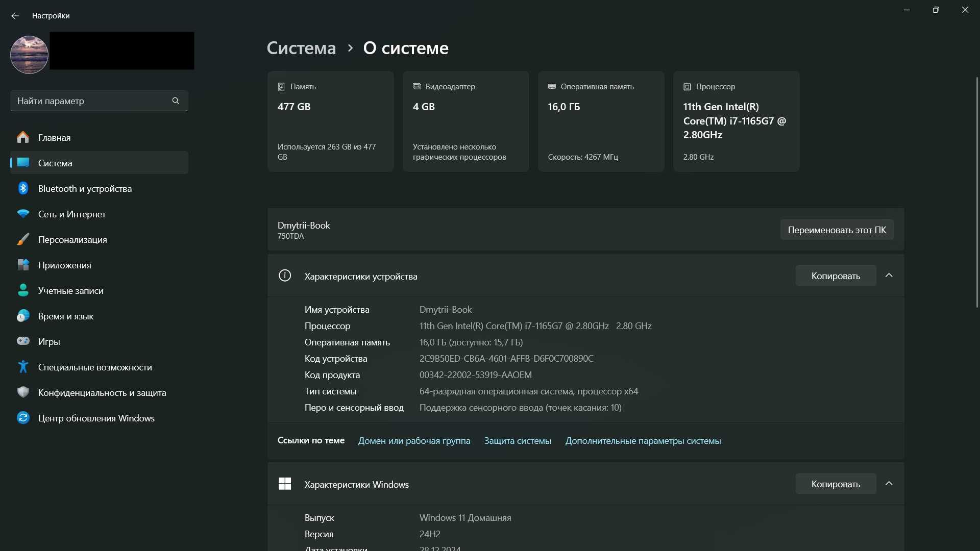Click the Bluetooth icon in sidebar
Screen dimensions: 980x551
23,188
